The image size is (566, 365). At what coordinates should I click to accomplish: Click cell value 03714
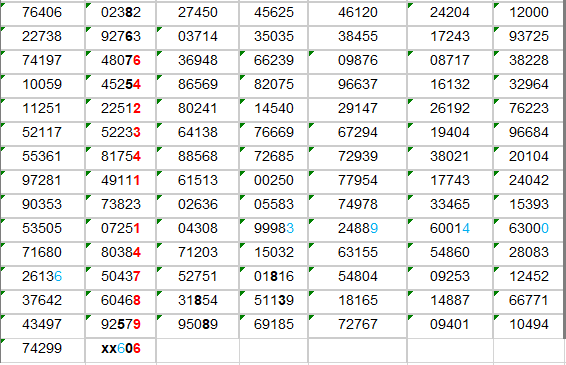click(197, 37)
